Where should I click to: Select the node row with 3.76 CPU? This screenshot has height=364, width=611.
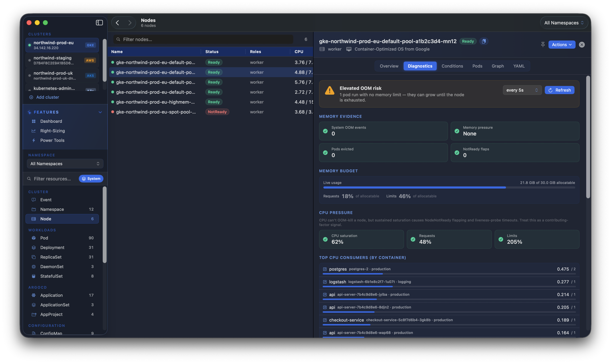(211, 62)
